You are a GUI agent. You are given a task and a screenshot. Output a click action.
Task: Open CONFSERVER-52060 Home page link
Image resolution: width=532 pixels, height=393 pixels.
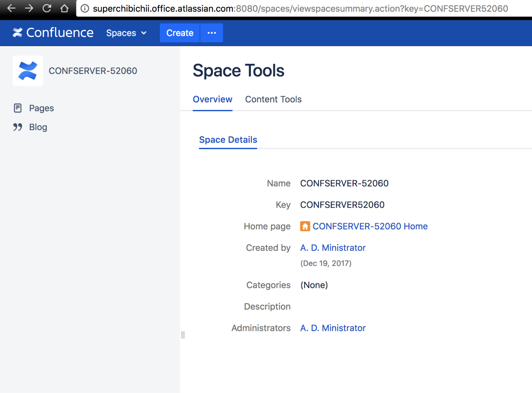370,226
